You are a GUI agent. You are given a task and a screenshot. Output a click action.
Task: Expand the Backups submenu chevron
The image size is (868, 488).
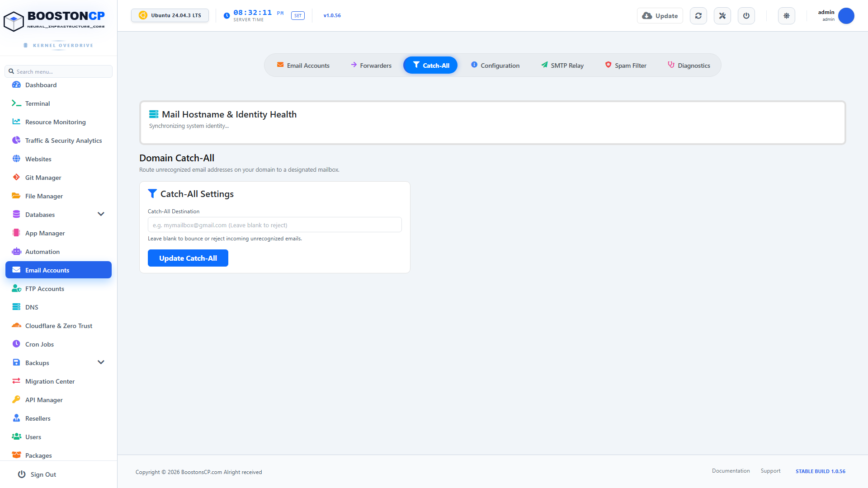[x=101, y=362]
